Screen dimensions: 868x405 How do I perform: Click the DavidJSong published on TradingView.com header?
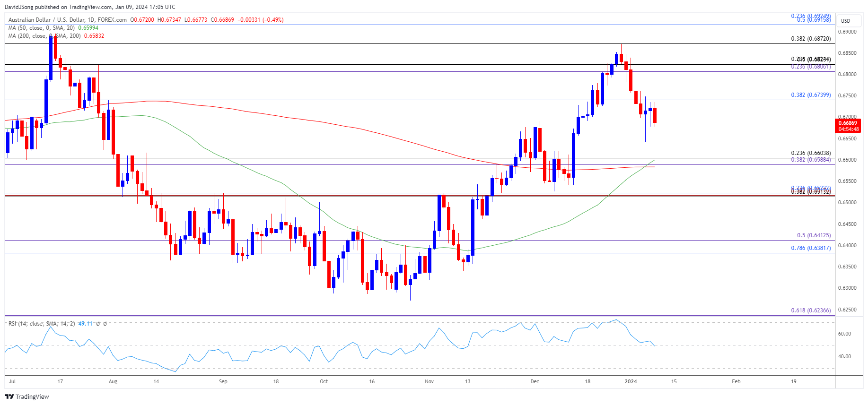coord(90,7)
